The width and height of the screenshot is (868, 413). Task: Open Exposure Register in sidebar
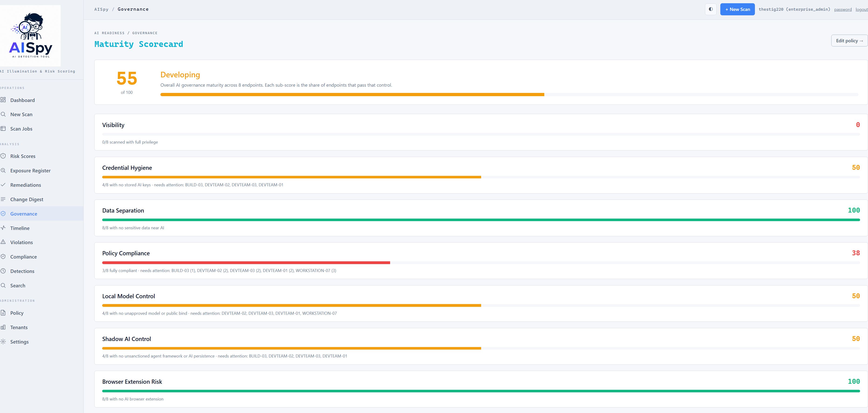point(42,170)
